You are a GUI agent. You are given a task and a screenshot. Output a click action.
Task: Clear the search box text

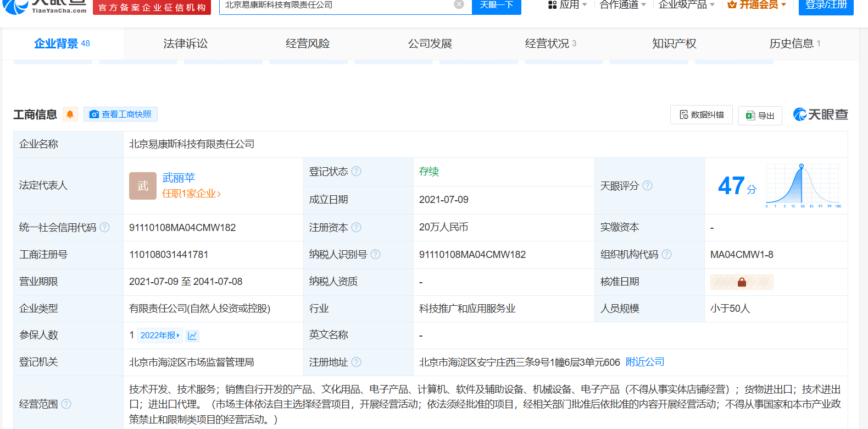(459, 4)
